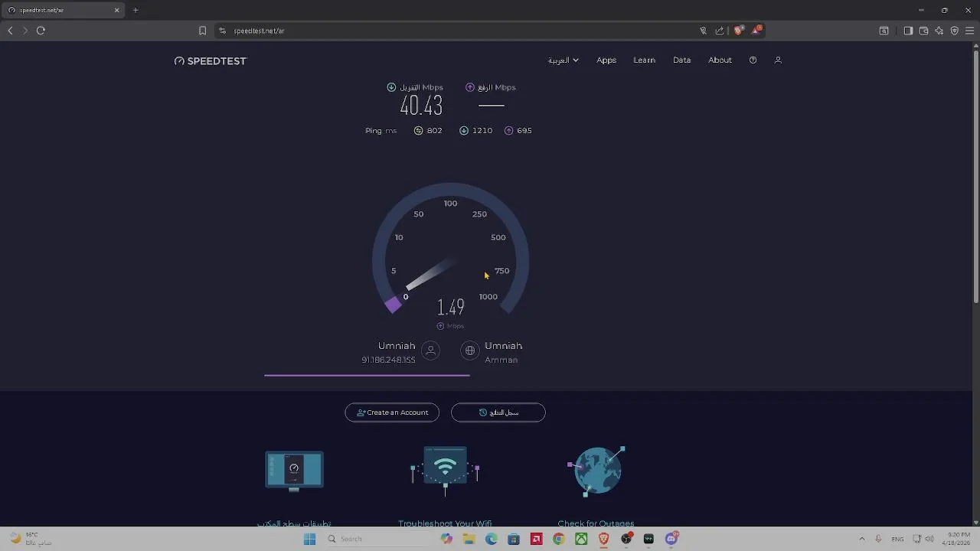The width and height of the screenshot is (980, 551).
Task: Click the 1.49 current upload speed readout
Action: coord(450,308)
